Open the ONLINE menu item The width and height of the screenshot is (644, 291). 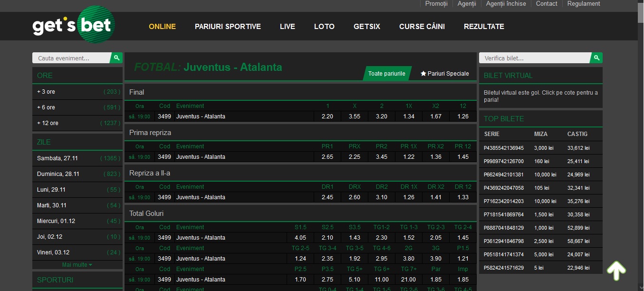point(162,27)
